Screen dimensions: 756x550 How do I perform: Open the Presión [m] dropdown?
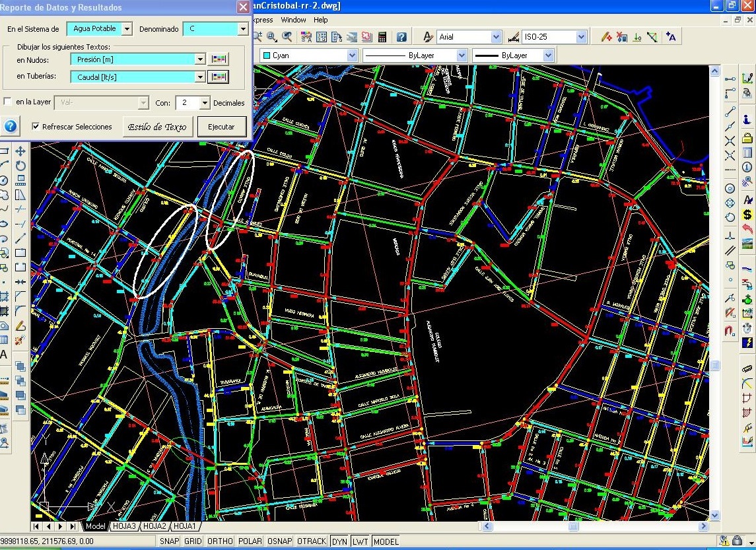click(200, 59)
